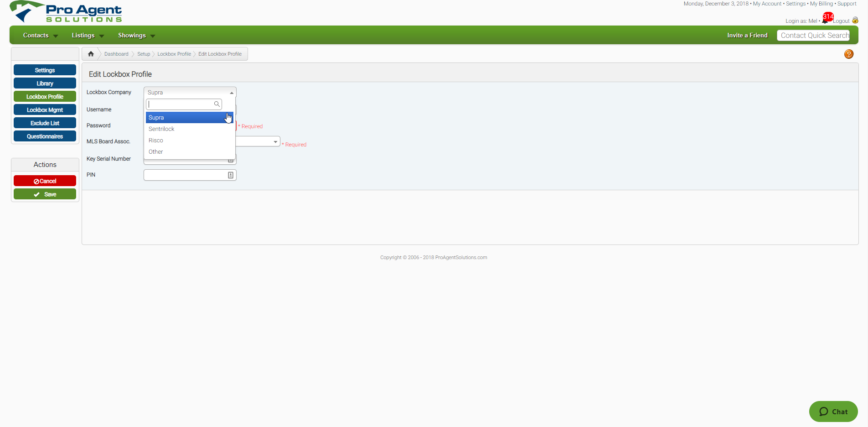Expand the Listings menu
868x427 pixels.
tap(88, 36)
